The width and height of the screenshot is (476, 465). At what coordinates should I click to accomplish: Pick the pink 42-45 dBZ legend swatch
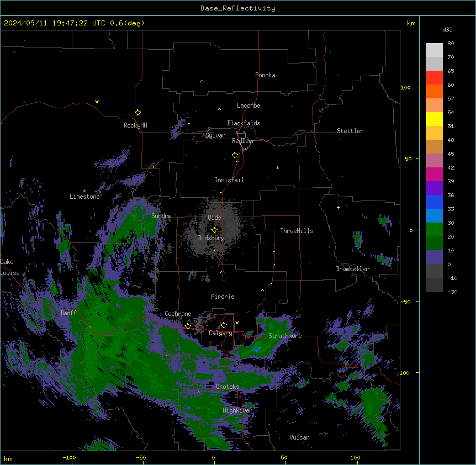click(434, 161)
